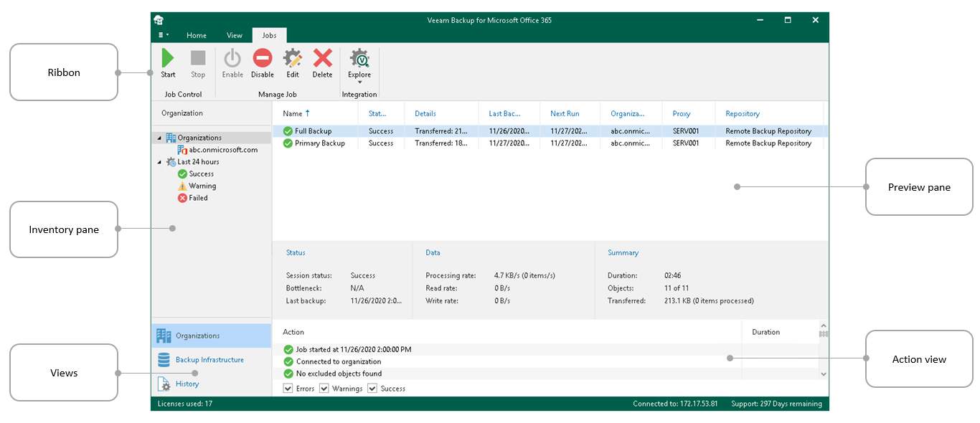The width and height of the screenshot is (980, 423).
Task: Sort jobs by Name column header
Action: tap(293, 113)
